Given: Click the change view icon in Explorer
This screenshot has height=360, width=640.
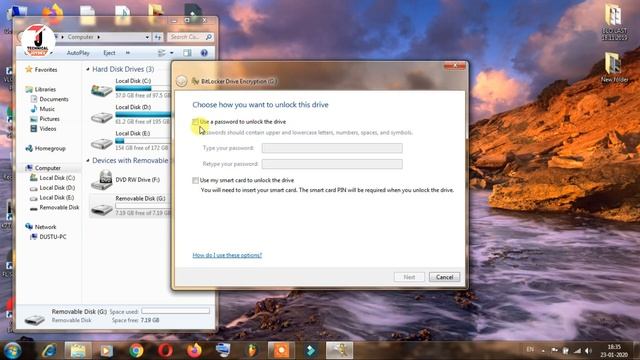Looking at the screenshot, I should click(162, 53).
